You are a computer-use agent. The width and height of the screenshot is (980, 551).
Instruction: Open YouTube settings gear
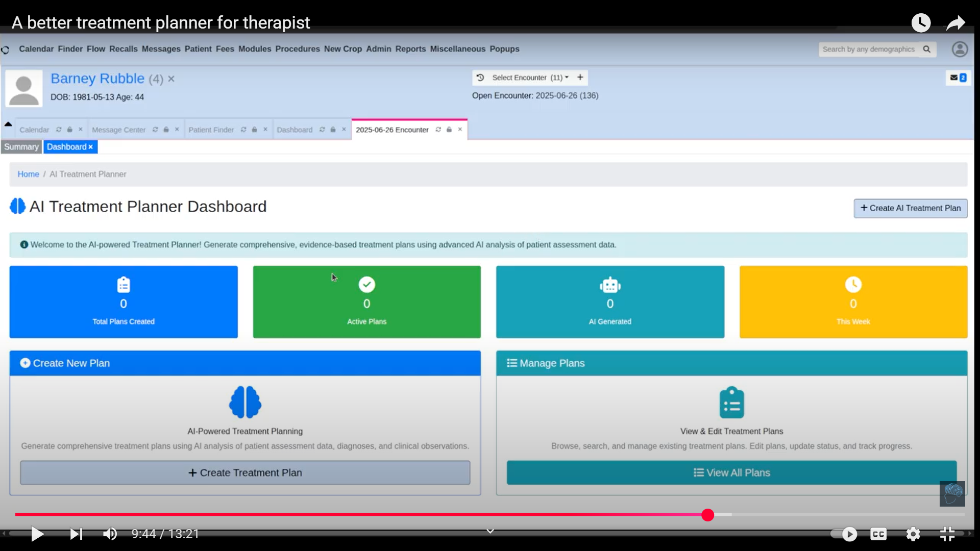tap(913, 534)
